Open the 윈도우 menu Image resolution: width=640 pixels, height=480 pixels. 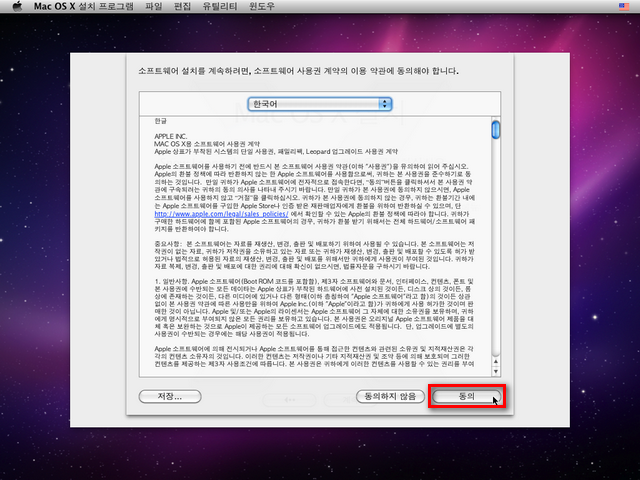coord(262,7)
